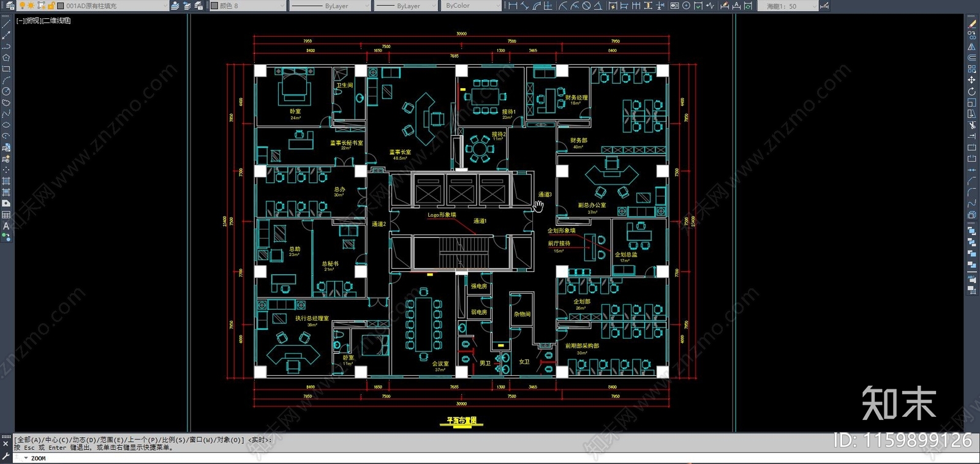Select the Ordinate dimension tool
The width and height of the screenshot is (980, 464).
[x=548, y=6]
